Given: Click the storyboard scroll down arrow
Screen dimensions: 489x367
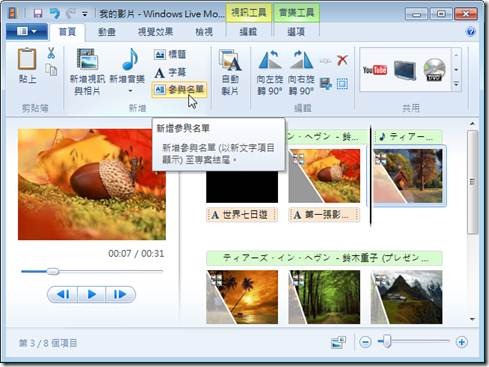Looking at the screenshot, I should [x=472, y=319].
